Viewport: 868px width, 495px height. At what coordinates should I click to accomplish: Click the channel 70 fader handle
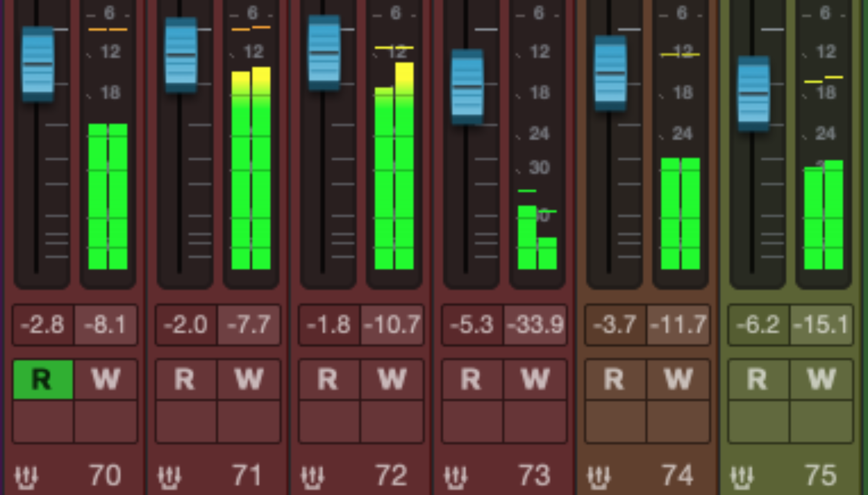(38, 64)
